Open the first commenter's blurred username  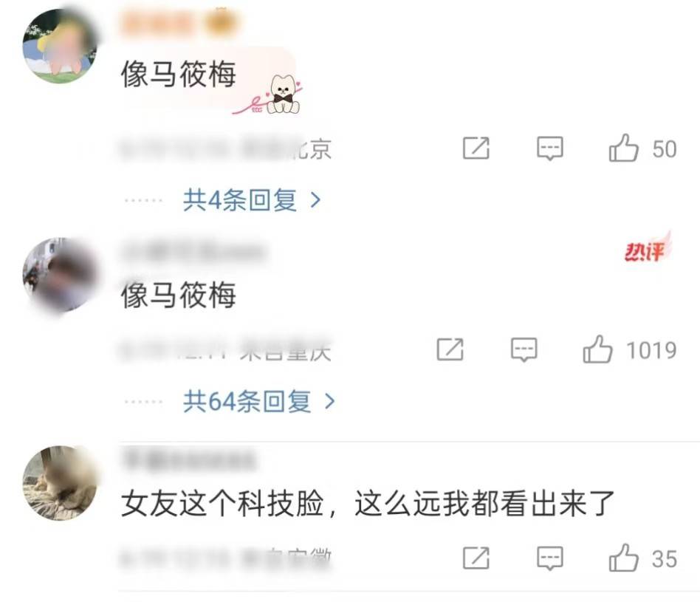[181, 22]
